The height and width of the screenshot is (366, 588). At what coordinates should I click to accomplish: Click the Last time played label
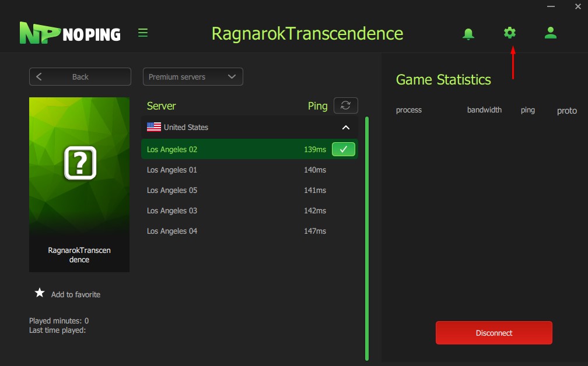(x=57, y=330)
